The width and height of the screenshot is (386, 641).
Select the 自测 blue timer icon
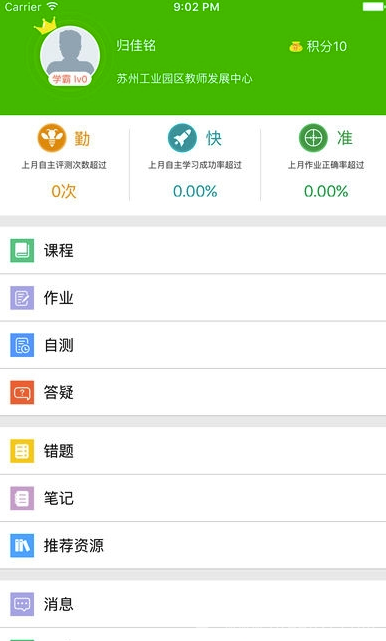pyautogui.click(x=22, y=345)
